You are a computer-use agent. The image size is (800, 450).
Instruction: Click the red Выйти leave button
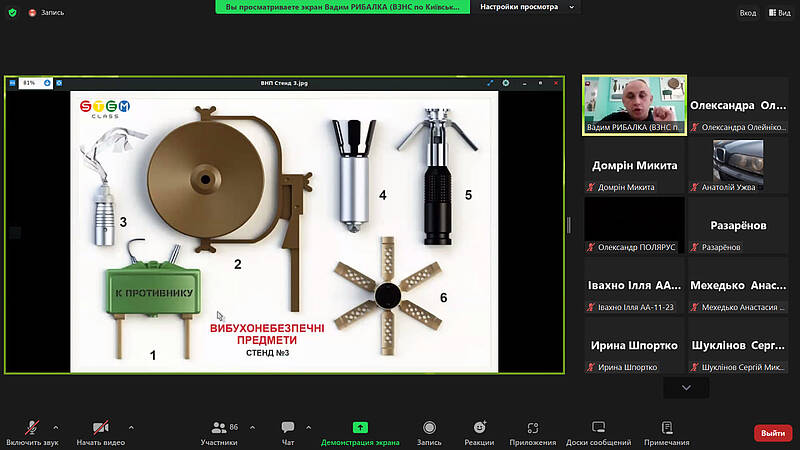pos(772,433)
